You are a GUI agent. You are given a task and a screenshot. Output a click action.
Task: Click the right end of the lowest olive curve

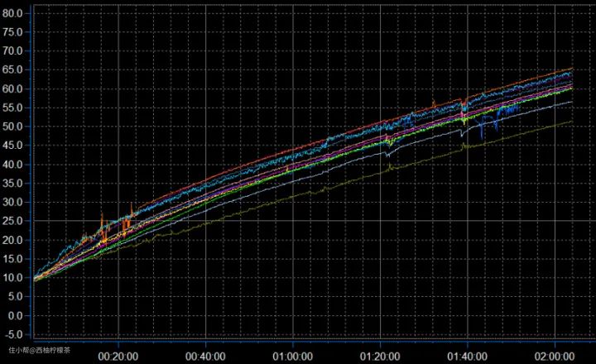coord(571,122)
